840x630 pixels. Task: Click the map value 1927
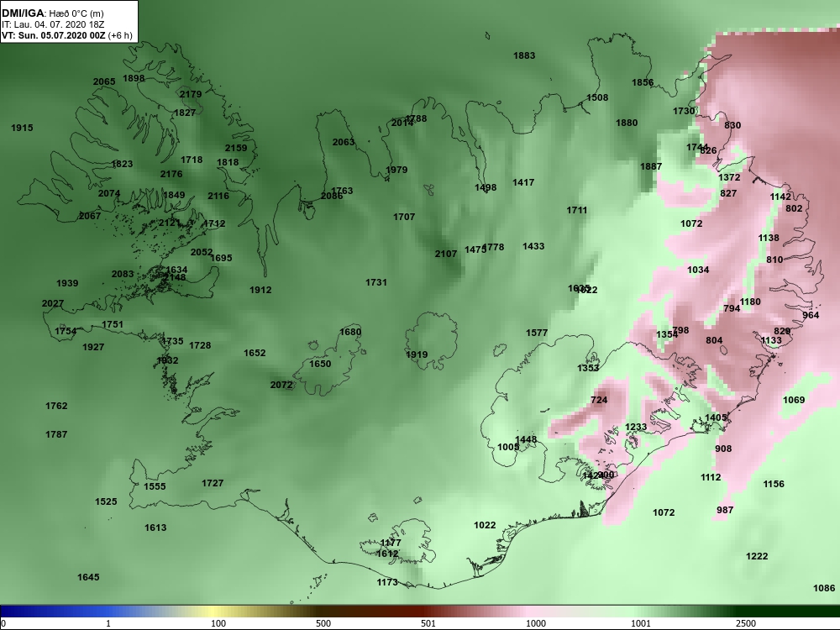pyautogui.click(x=93, y=347)
